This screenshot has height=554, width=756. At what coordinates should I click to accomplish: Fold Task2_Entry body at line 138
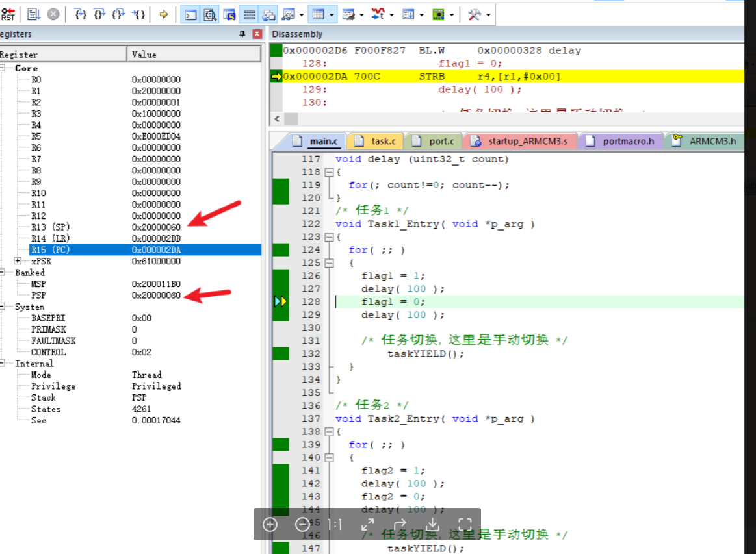330,432
